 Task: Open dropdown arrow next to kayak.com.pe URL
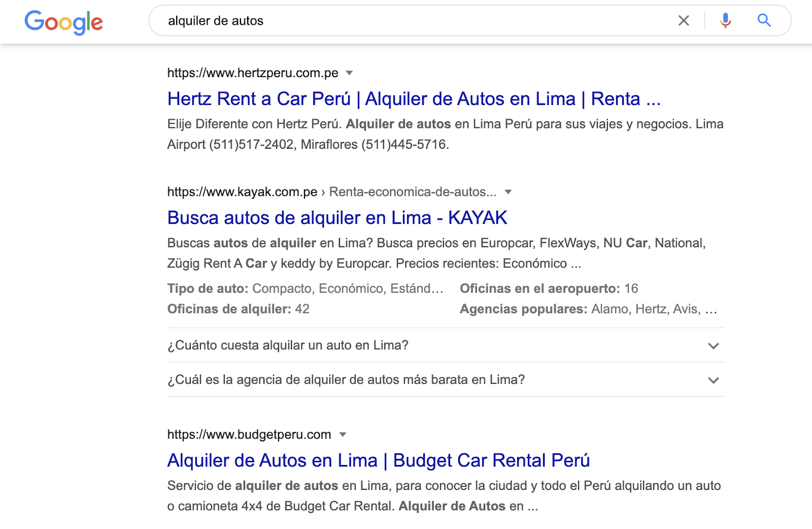click(x=508, y=192)
